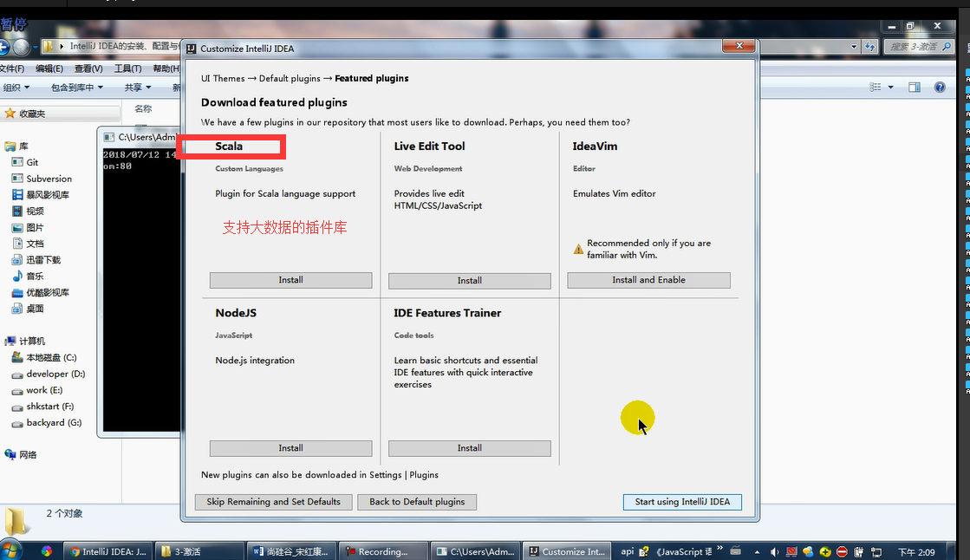Image resolution: width=970 pixels, height=560 pixels.
Task: Open backyard (G:) drive
Action: tap(54, 423)
